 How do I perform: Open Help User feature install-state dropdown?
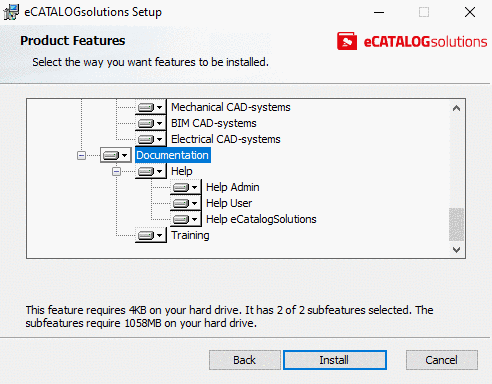[x=186, y=203]
